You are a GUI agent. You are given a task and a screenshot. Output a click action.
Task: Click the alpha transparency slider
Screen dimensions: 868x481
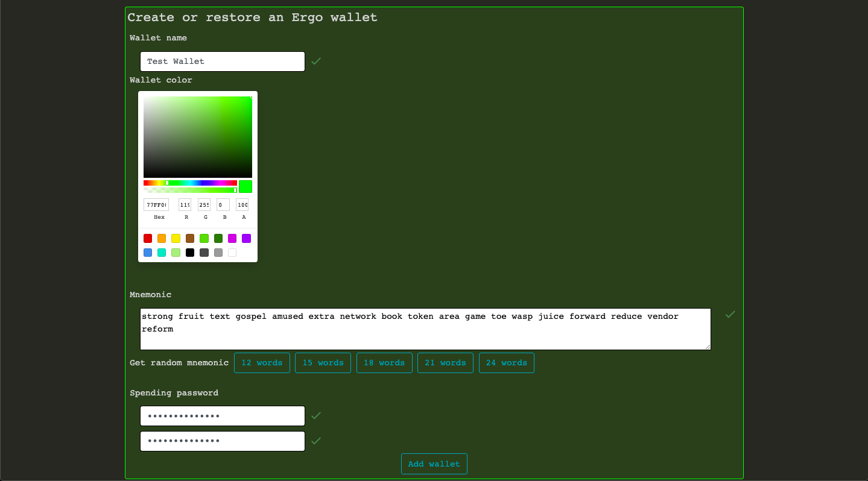pos(190,190)
